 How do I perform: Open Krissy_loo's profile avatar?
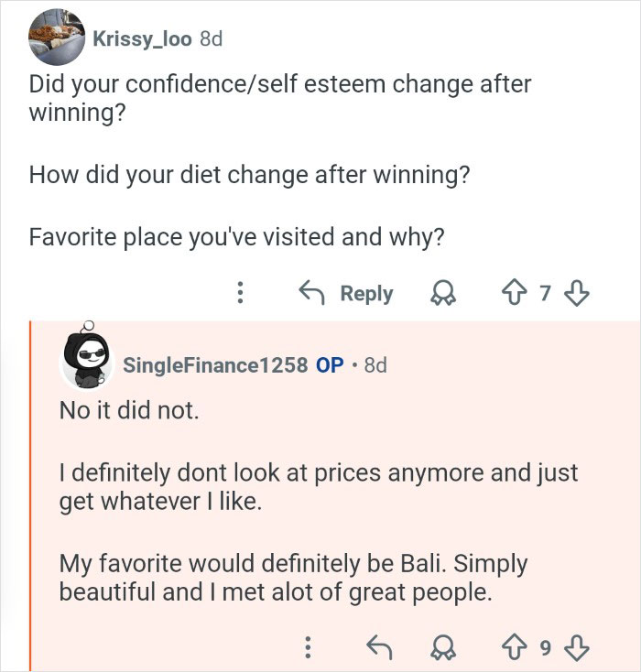click(x=58, y=38)
